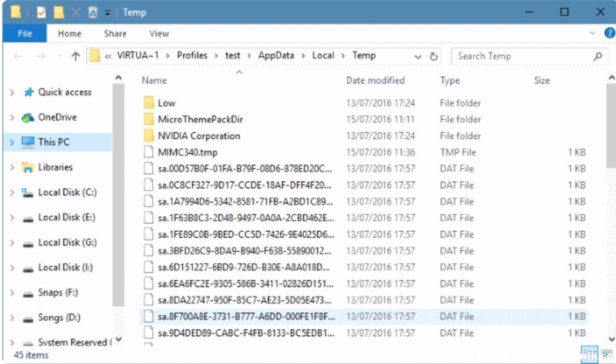Open the Help question mark icon
The image size is (616, 364).
point(610,33)
